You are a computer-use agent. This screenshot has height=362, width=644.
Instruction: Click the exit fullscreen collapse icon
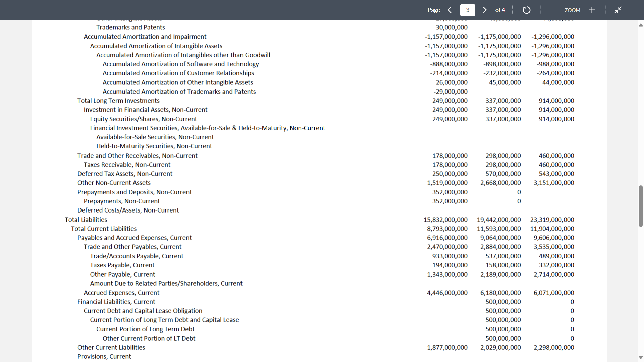tap(618, 10)
